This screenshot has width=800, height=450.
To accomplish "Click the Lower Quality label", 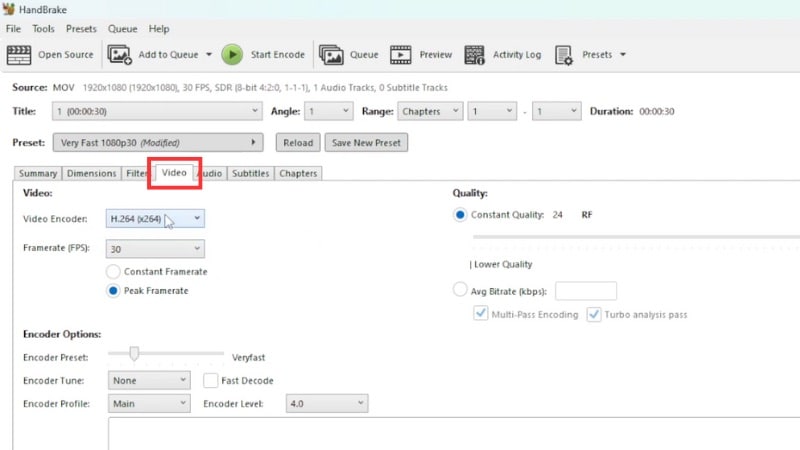I will [x=503, y=264].
